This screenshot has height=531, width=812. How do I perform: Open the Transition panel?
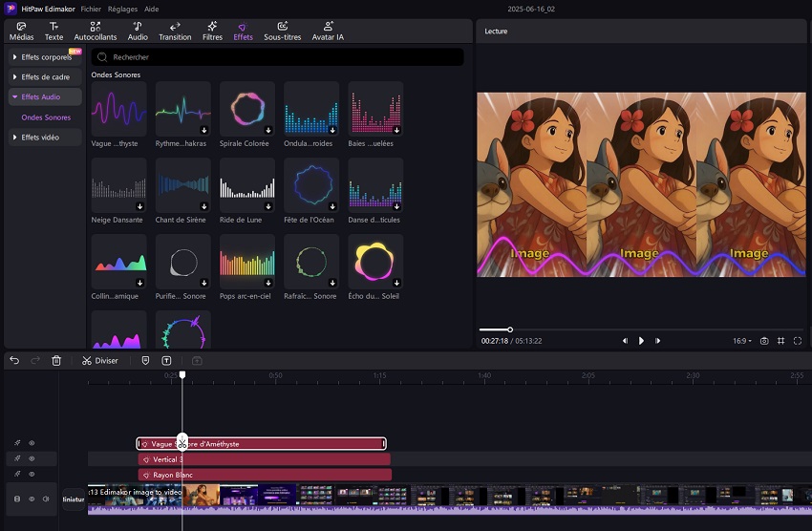[175, 32]
